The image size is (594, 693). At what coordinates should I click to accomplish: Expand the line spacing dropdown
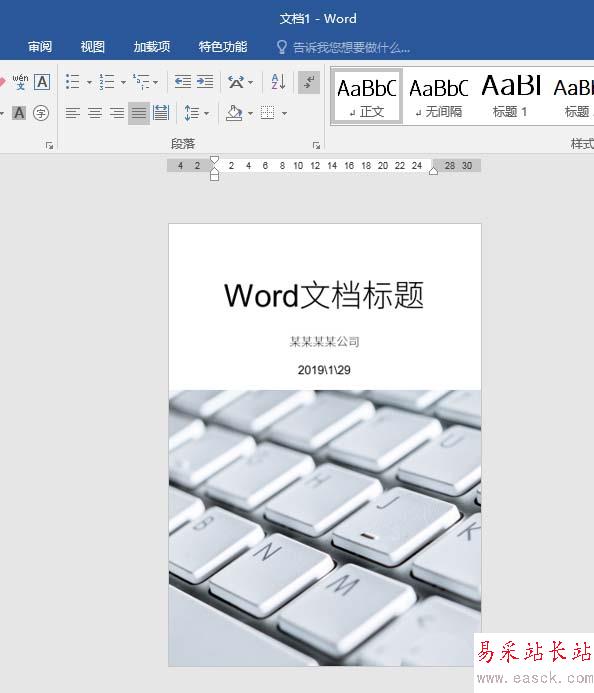click(206, 114)
